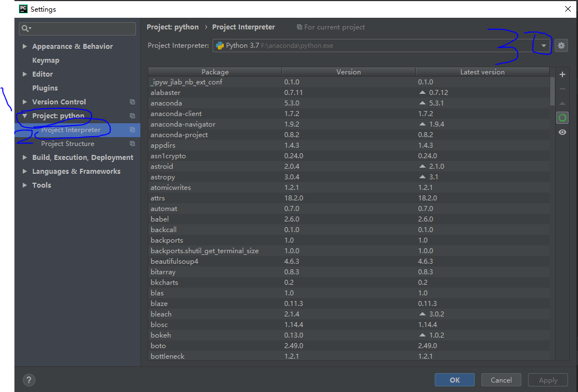
Task: Click the copy icon beside Project: python
Action: [x=132, y=116]
